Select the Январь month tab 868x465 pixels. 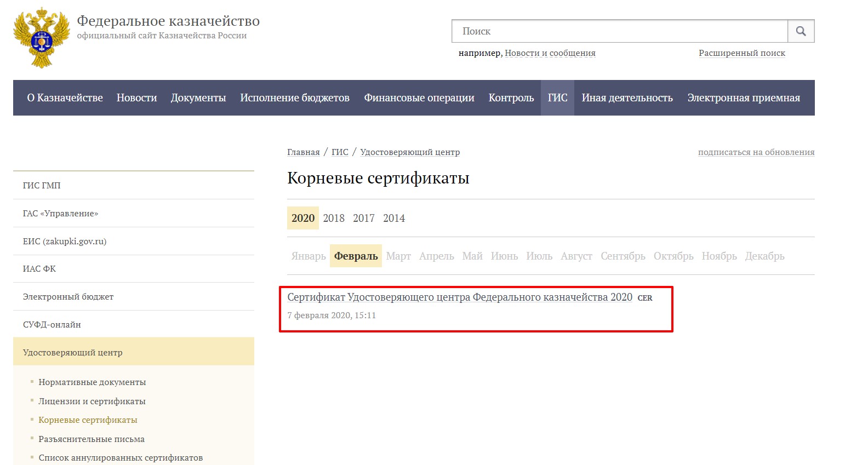[x=309, y=256]
